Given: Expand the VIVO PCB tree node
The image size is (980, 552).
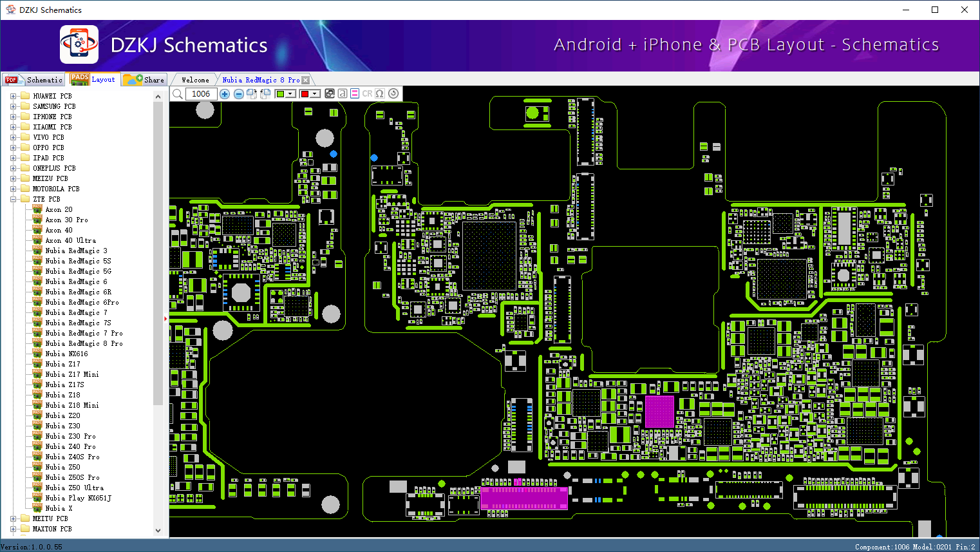Looking at the screenshot, I should point(13,137).
